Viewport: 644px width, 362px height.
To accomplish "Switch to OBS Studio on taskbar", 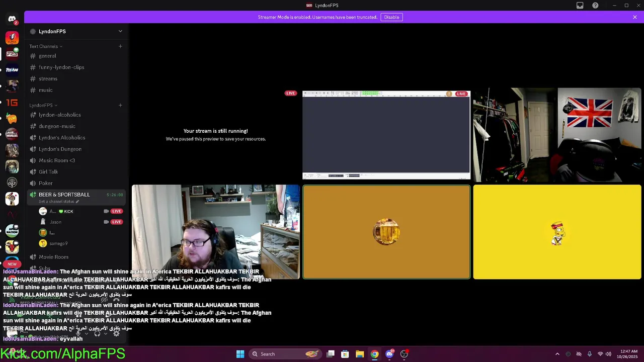I will pyautogui.click(x=404, y=354).
